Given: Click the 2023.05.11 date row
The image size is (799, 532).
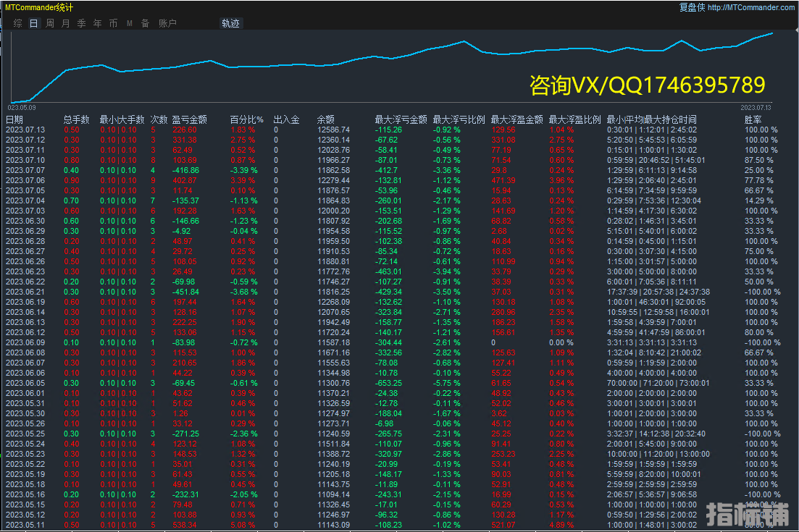Looking at the screenshot, I should point(25,525).
